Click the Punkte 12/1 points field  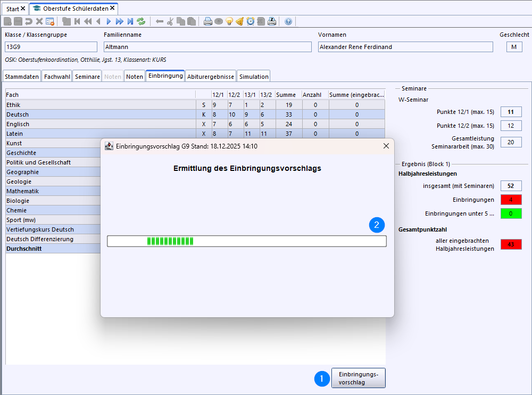(x=511, y=112)
